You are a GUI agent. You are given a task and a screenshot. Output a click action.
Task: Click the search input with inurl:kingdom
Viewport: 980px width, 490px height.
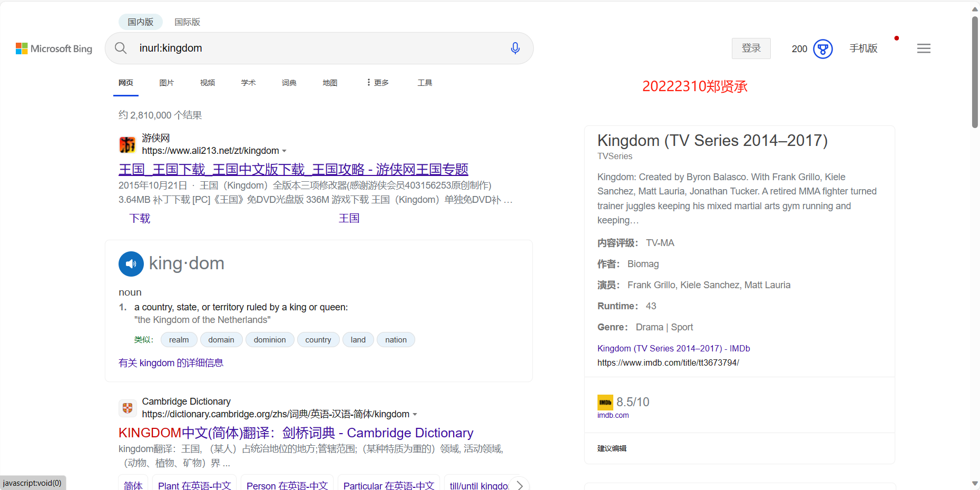point(319,48)
